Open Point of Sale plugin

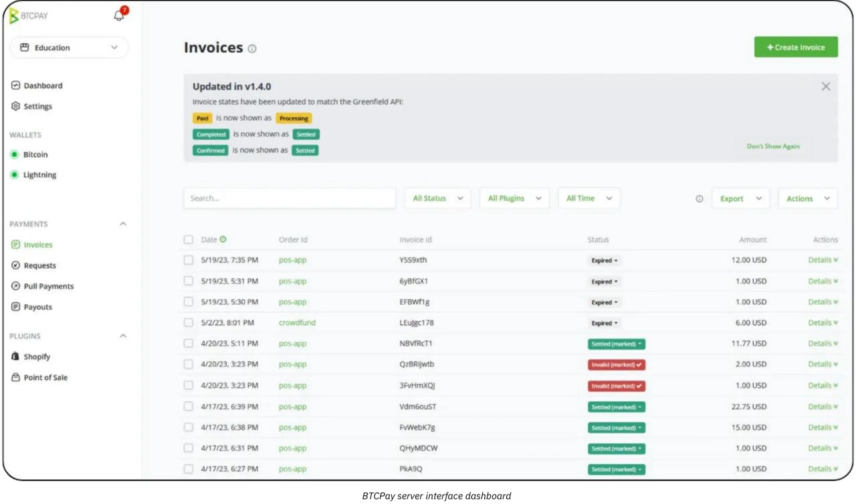pos(45,378)
